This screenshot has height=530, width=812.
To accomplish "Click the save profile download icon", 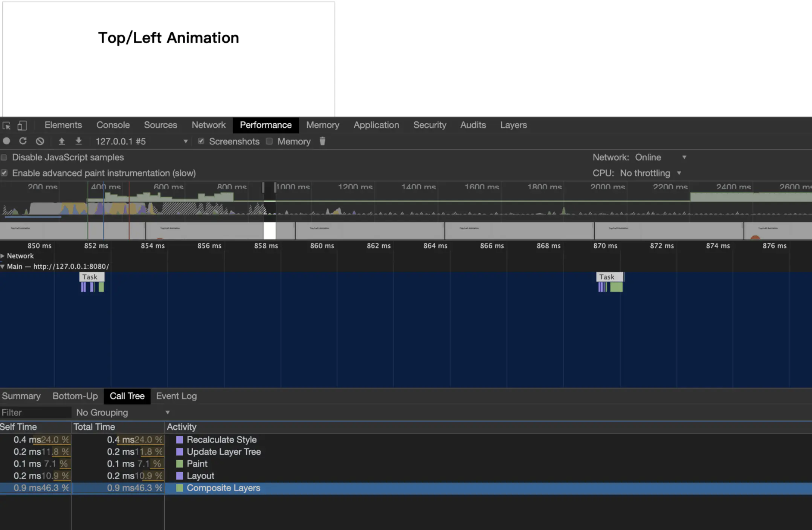I will click(x=78, y=141).
